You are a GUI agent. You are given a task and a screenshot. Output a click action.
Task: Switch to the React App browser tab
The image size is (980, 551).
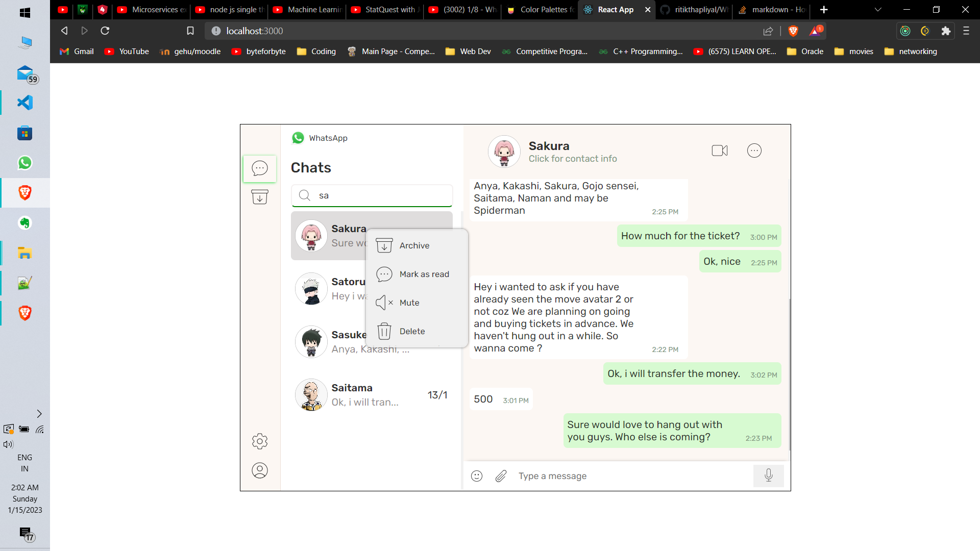[615, 10]
